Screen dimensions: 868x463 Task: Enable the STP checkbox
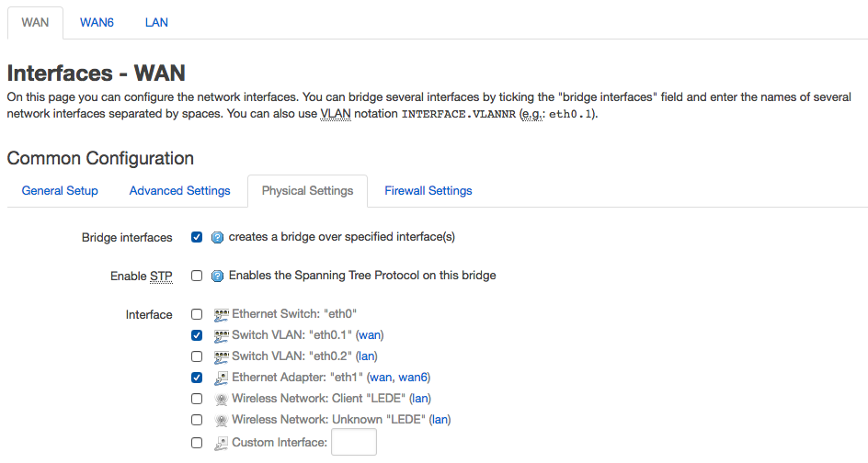197,276
